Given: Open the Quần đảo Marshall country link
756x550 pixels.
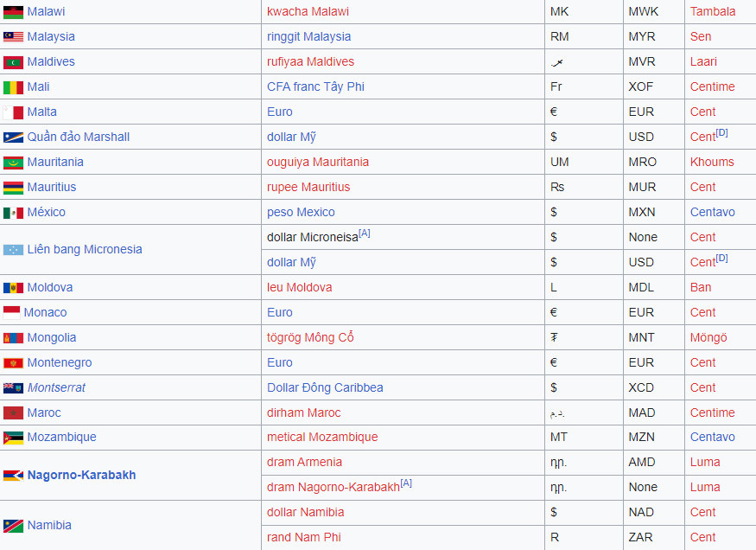Looking at the screenshot, I should tap(78, 137).
